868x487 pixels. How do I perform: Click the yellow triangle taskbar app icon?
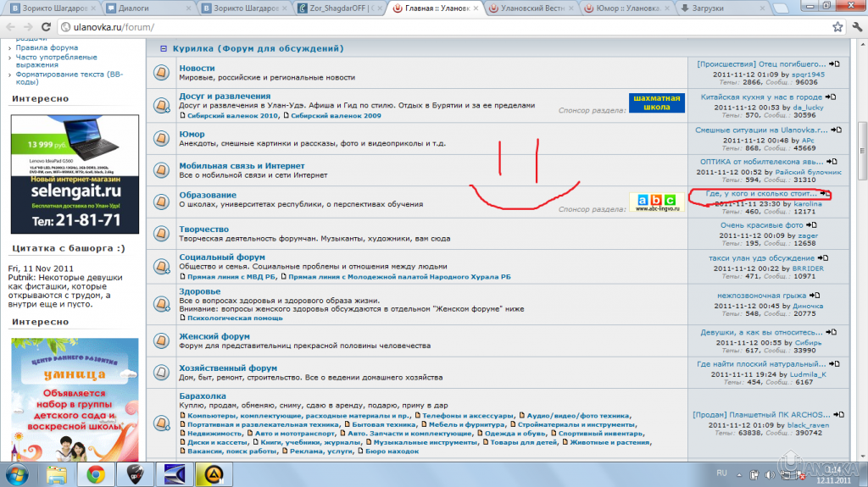click(x=214, y=475)
